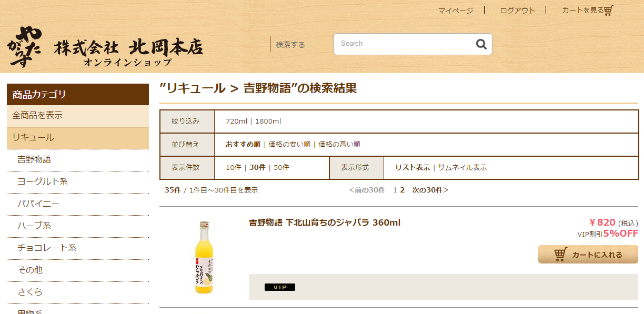Image resolution: width=644 pixels, height=314 pixels.
Task: Add ジャバラ 360ml with カートに入れる button
Action: click(x=588, y=255)
